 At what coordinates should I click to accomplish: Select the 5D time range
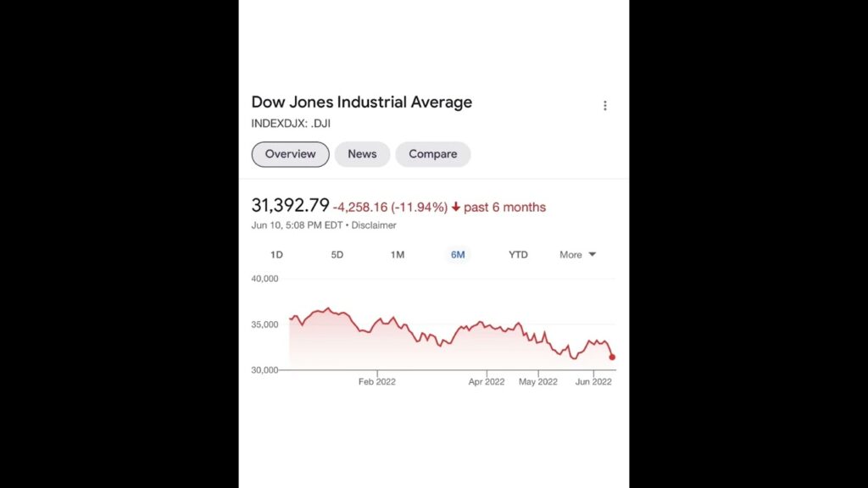click(x=337, y=255)
